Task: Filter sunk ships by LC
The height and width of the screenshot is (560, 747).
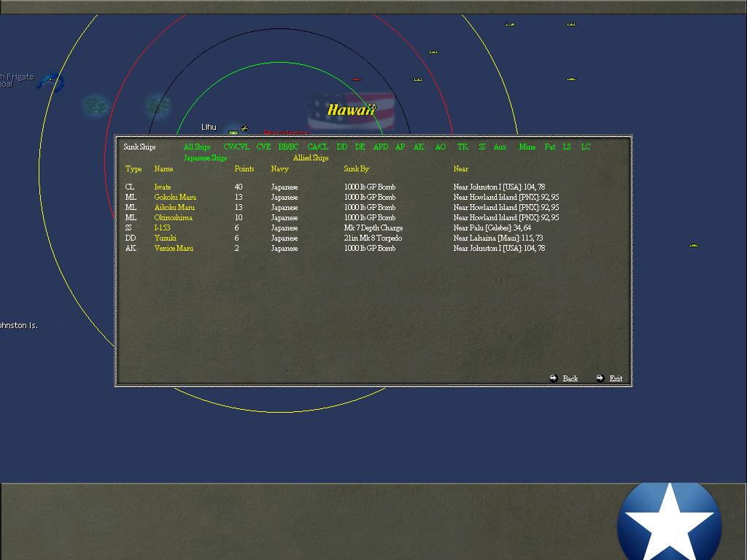Action: (x=586, y=147)
